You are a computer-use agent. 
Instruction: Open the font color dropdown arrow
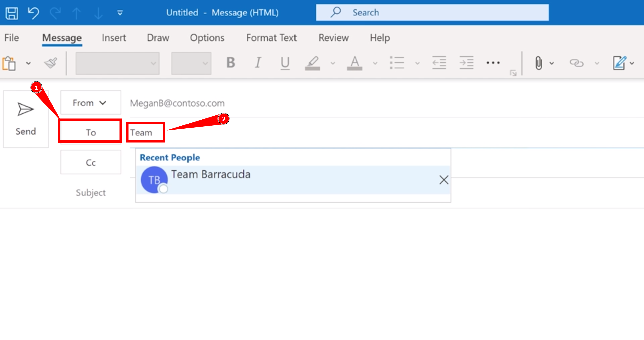tap(375, 63)
